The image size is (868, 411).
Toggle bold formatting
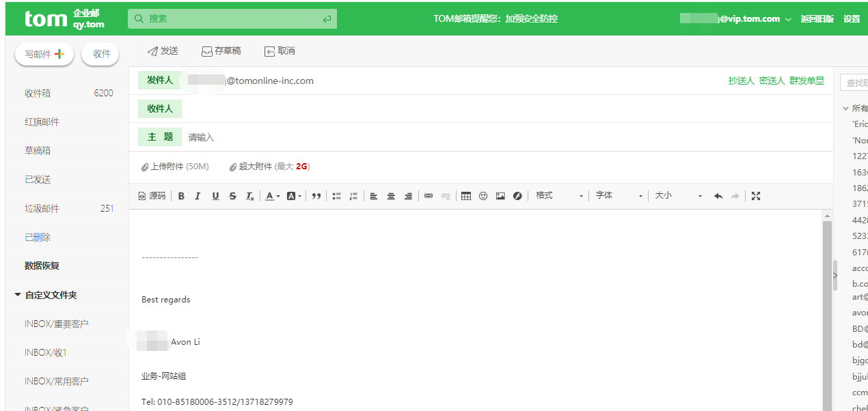pos(181,196)
